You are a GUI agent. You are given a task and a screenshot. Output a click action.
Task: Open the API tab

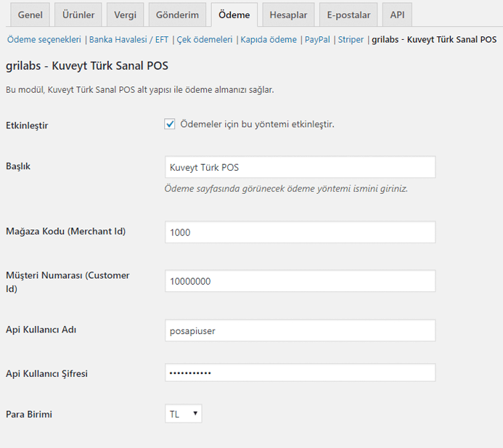(x=397, y=15)
